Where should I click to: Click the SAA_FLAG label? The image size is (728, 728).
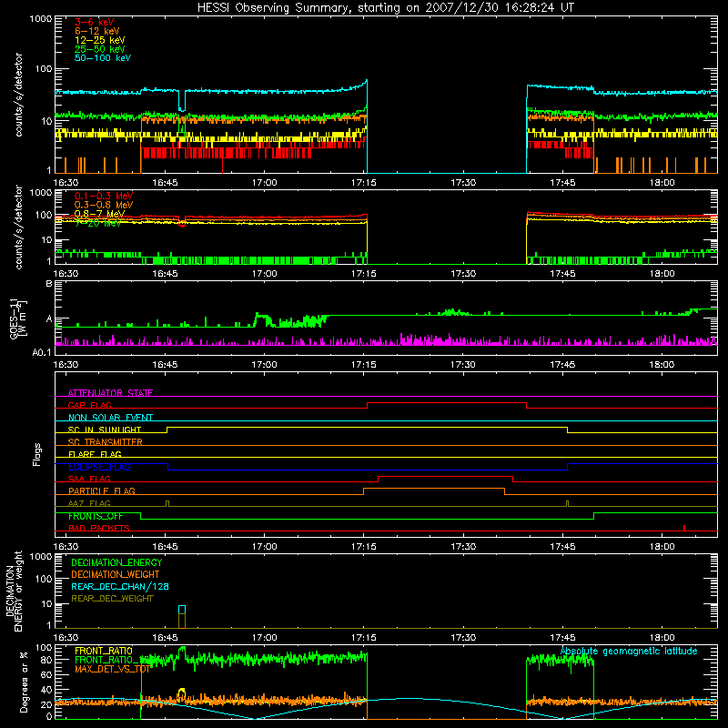[89, 479]
